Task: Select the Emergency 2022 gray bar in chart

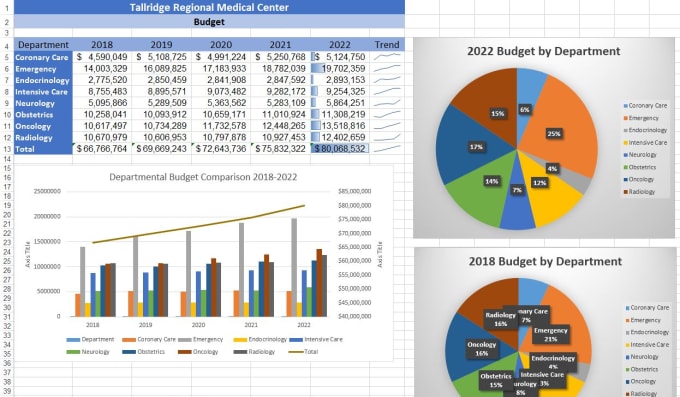Action: coord(294,267)
